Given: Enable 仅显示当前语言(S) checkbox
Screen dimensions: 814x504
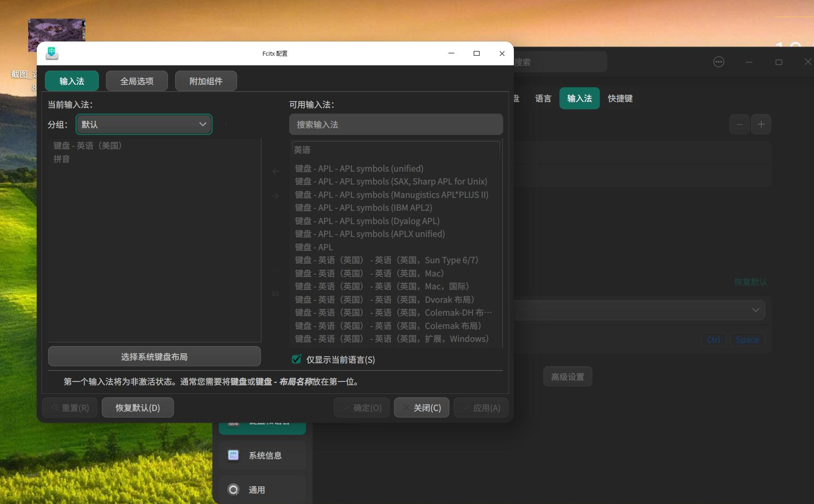Looking at the screenshot, I should click(297, 360).
